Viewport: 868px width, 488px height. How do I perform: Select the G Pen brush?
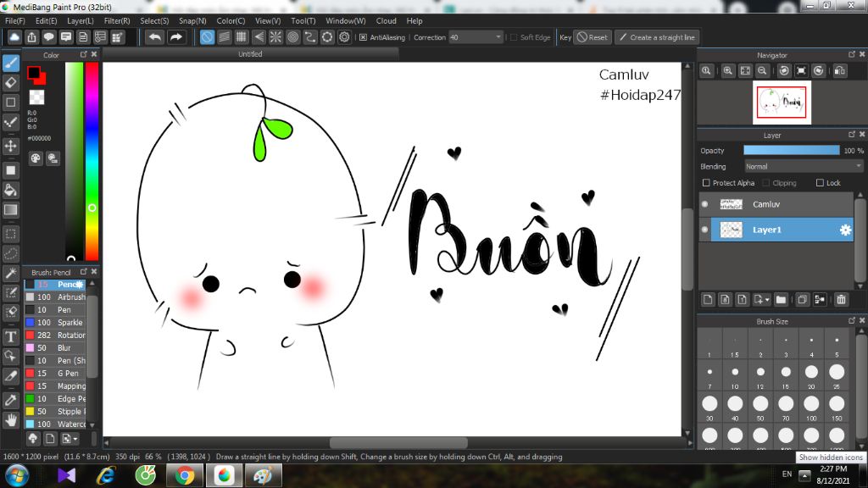[x=55, y=374]
